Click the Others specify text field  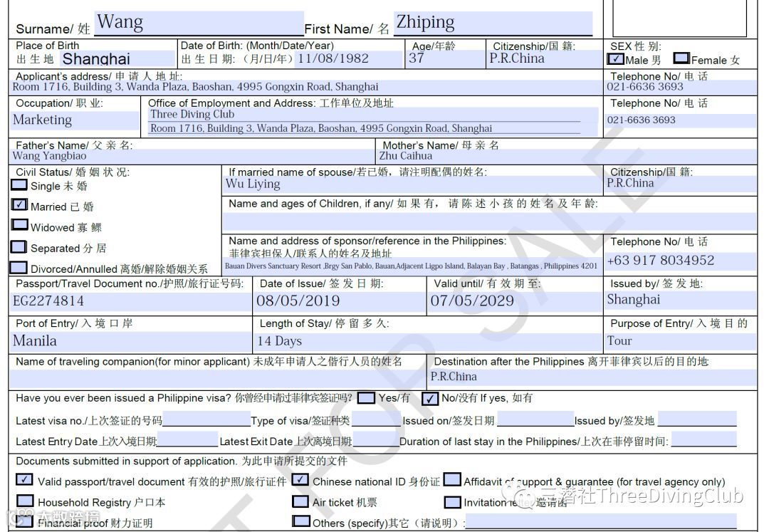pos(601,521)
